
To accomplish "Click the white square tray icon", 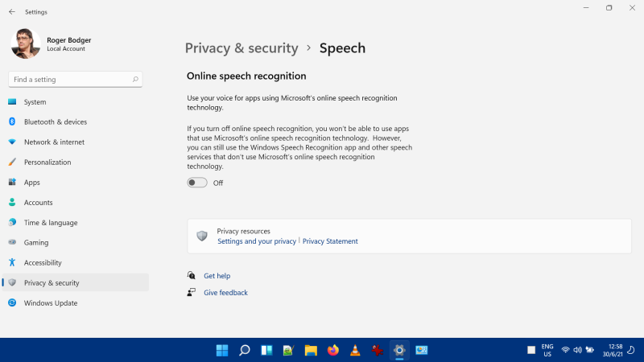I will (x=531, y=350).
